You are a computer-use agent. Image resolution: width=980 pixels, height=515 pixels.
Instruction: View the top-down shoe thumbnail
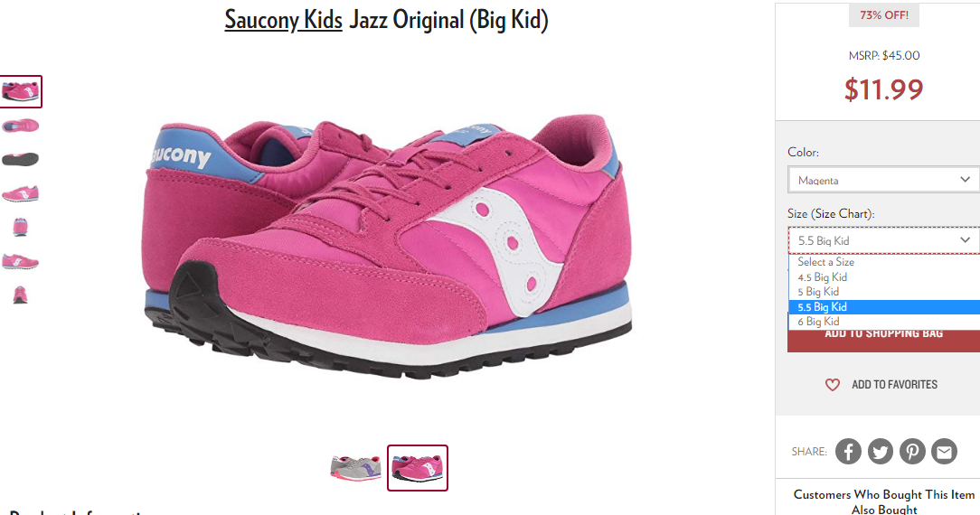(x=21, y=126)
